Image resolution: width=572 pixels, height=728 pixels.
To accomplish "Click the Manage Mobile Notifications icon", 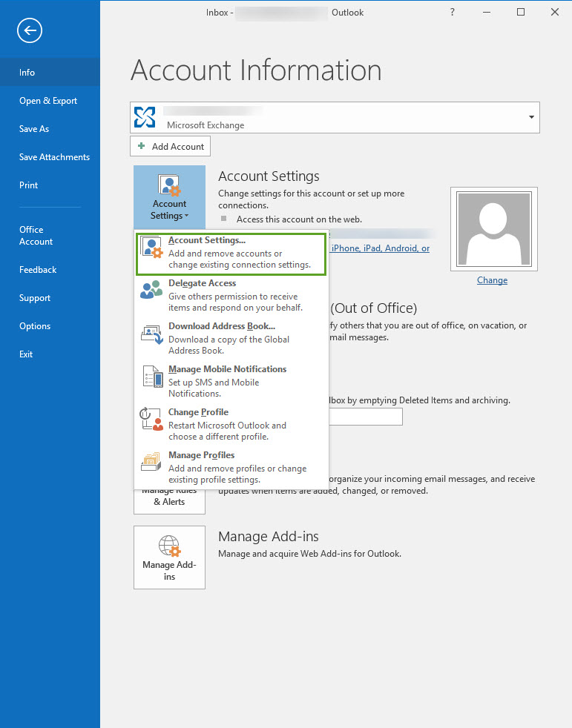I will click(153, 376).
